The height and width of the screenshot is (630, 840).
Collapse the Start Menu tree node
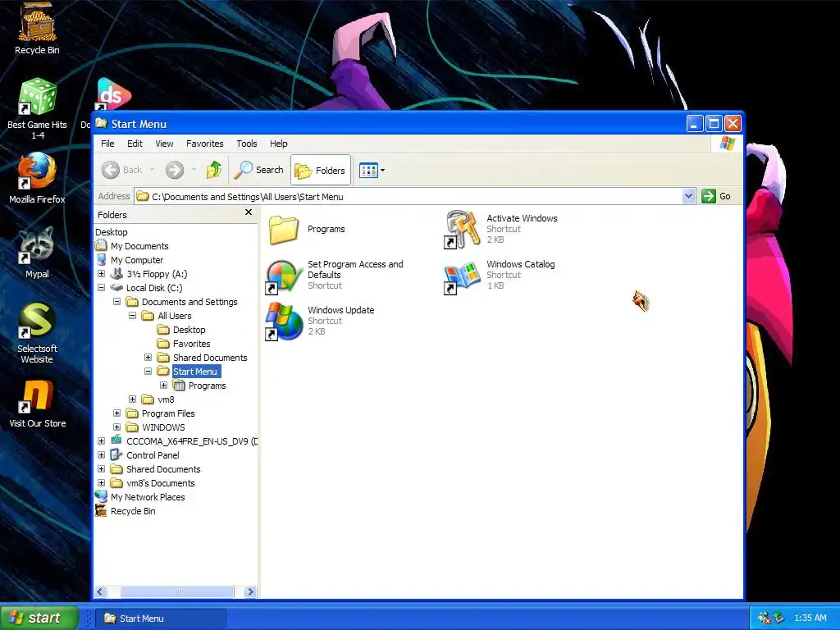click(148, 372)
